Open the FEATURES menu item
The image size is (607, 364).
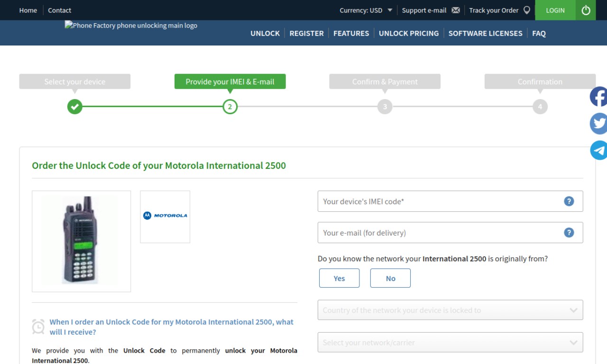(351, 33)
